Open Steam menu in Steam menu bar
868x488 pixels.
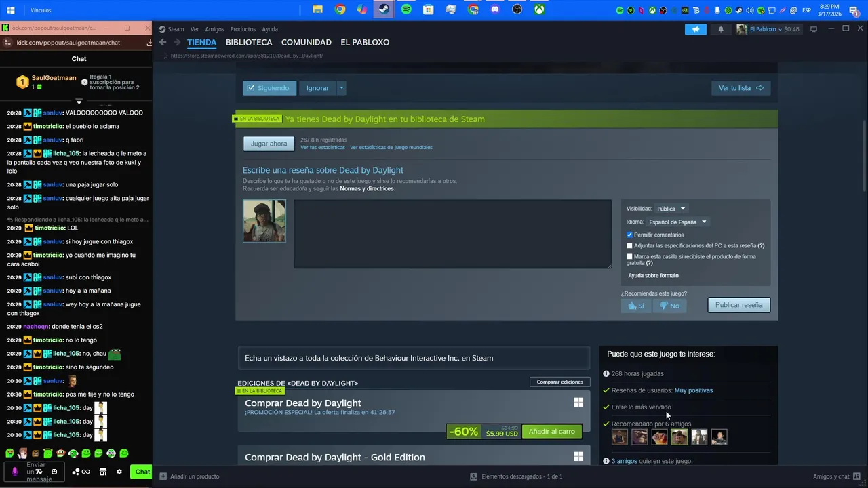[176, 29]
